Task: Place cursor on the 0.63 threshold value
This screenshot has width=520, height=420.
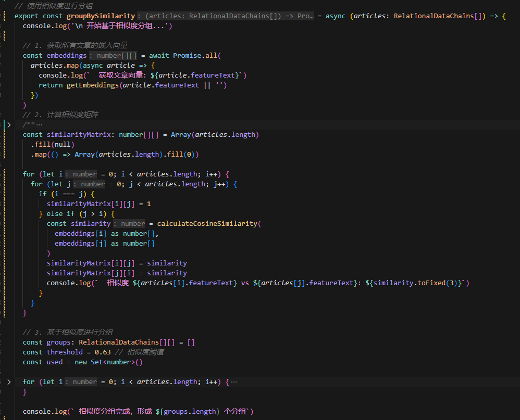Action: (103, 352)
